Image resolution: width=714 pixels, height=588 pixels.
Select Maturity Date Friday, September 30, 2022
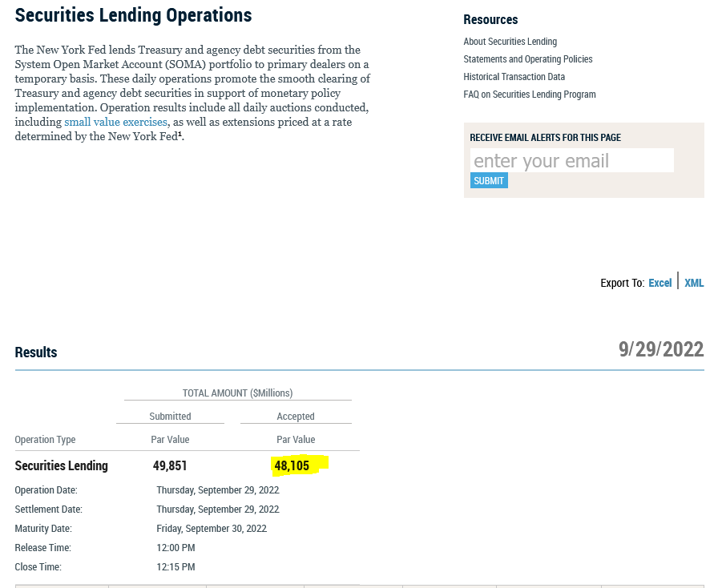click(212, 529)
